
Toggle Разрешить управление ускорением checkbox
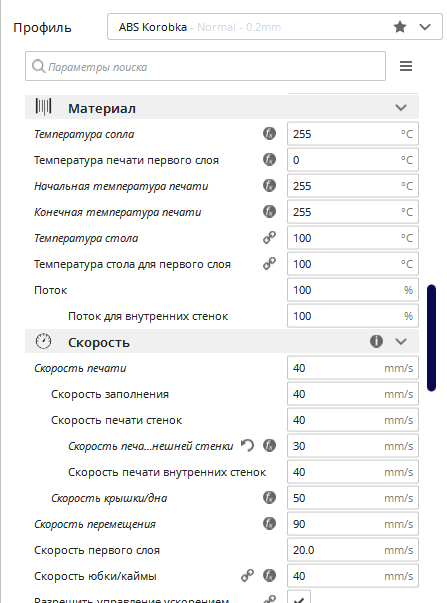click(299, 597)
